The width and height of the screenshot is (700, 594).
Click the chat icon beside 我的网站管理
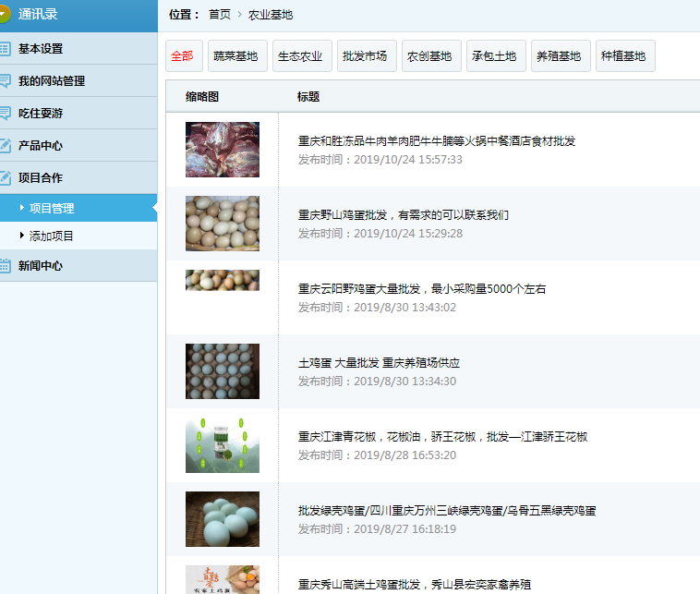coord(5,81)
